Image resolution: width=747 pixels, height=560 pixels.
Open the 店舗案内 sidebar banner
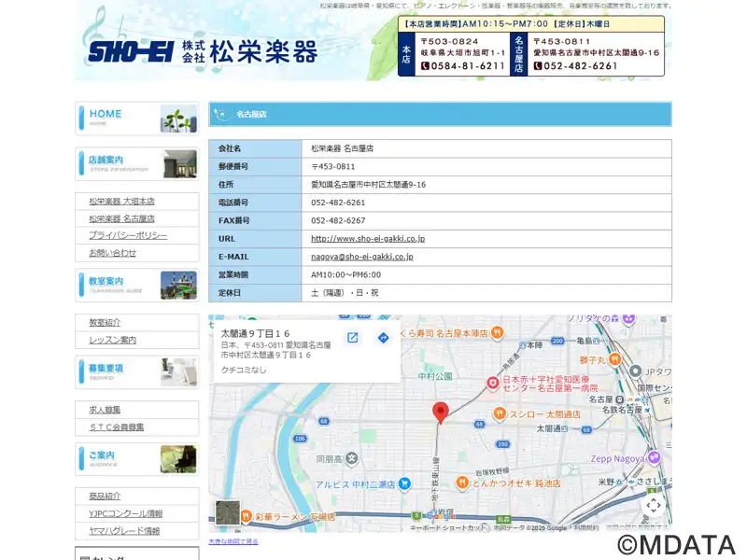tap(136, 164)
